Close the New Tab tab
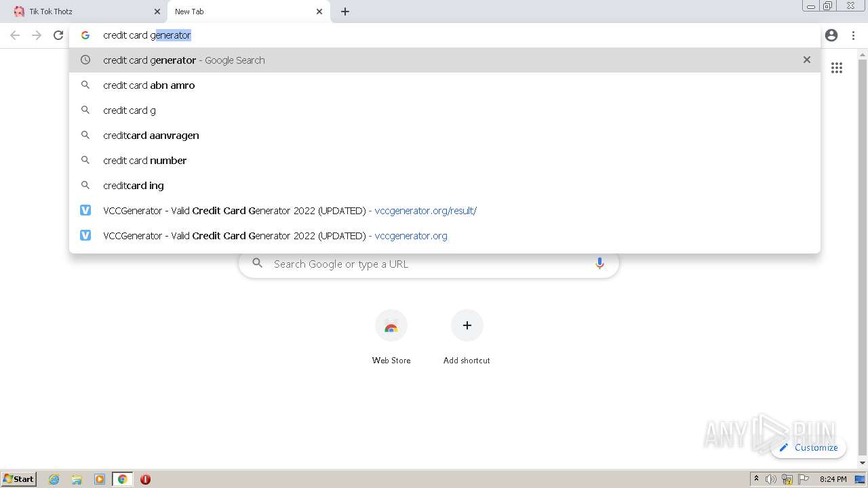The height and width of the screenshot is (488, 868). pos(319,12)
